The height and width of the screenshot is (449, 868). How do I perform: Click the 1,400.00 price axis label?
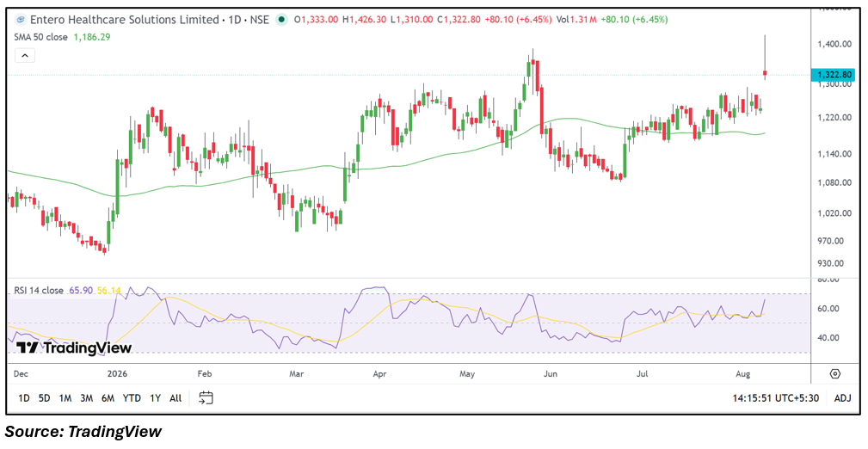point(834,44)
